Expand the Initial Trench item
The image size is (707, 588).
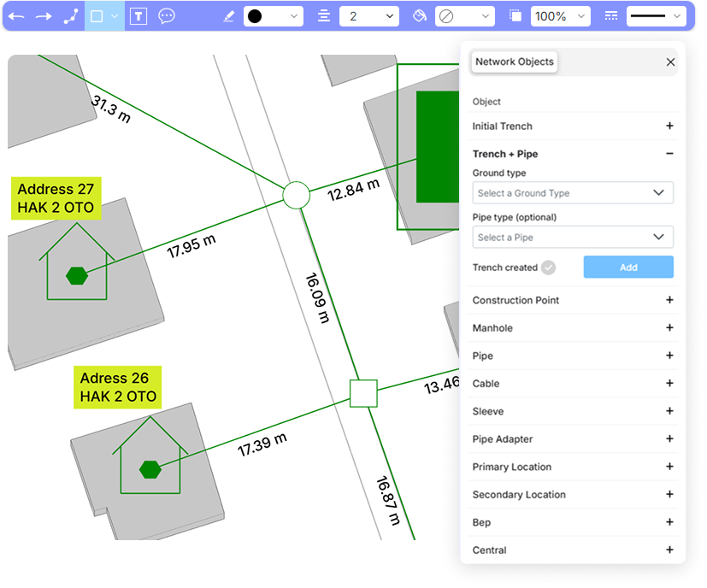tap(669, 126)
